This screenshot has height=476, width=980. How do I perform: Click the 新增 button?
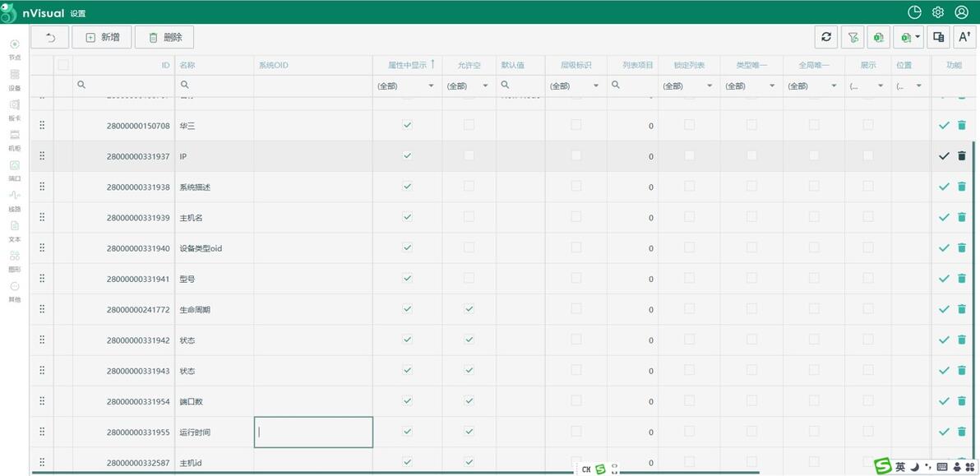[102, 37]
